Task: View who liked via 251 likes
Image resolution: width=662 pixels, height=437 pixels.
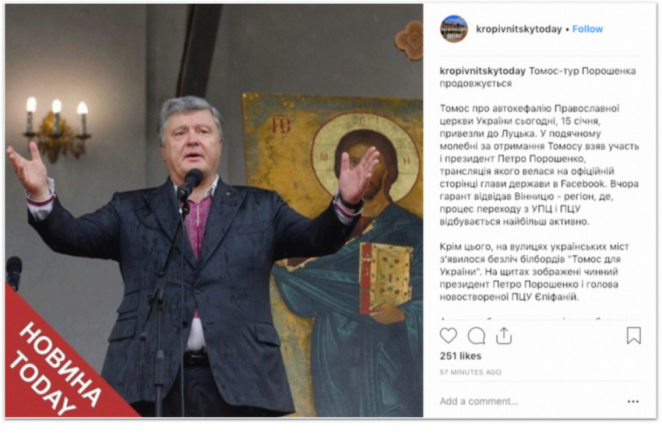Action: tap(460, 356)
